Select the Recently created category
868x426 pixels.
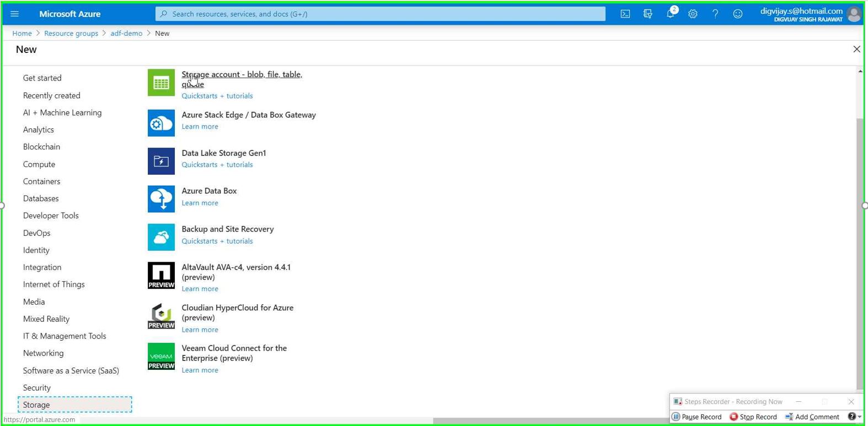[52, 95]
